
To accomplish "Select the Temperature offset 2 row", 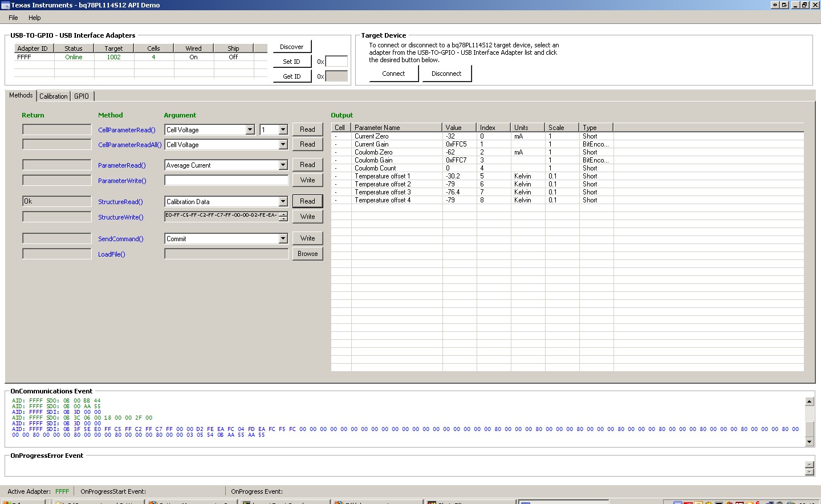I will (x=567, y=184).
